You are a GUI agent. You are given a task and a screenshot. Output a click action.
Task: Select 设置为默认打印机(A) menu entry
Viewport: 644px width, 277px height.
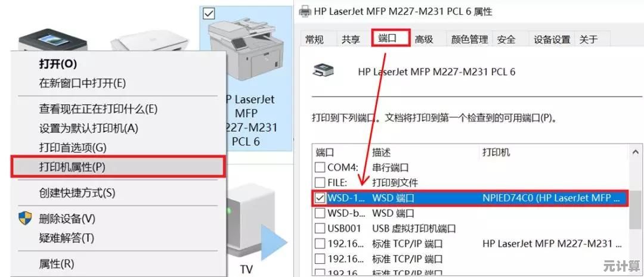(x=89, y=128)
